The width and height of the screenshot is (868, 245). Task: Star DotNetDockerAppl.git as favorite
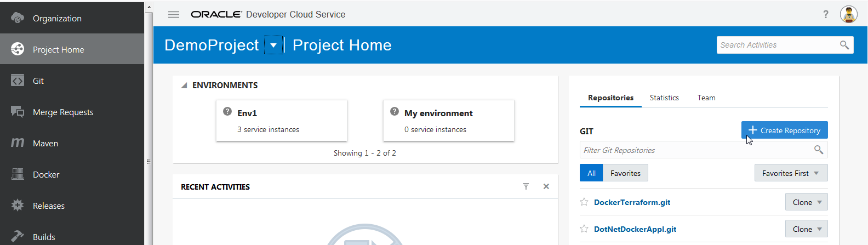pos(584,229)
